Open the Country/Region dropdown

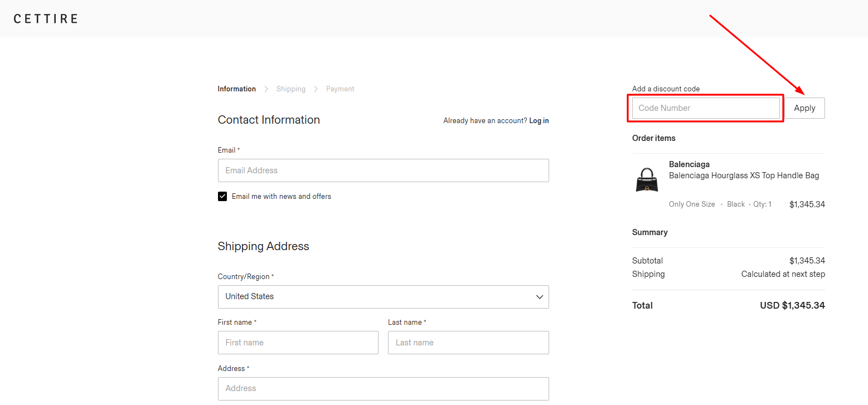click(383, 297)
